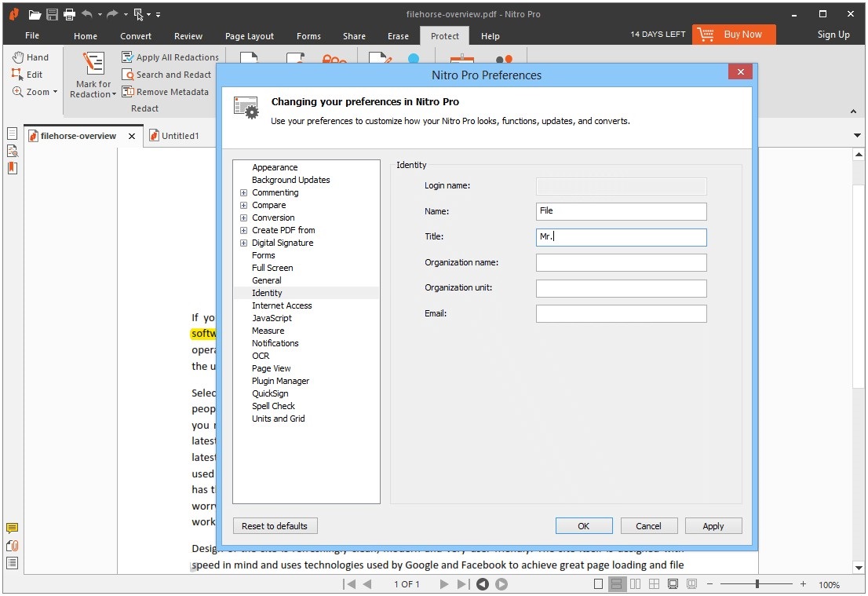
Task: Switch to the Review ribbon tab
Action: coord(188,36)
